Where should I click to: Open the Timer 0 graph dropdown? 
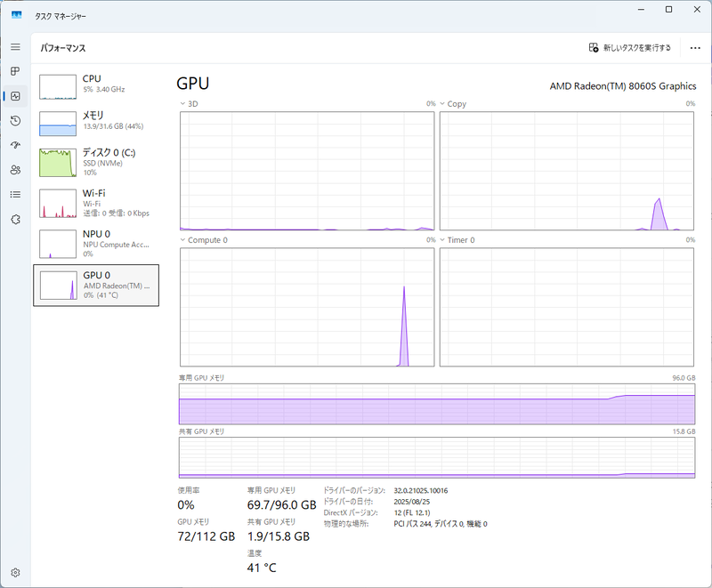(442, 240)
